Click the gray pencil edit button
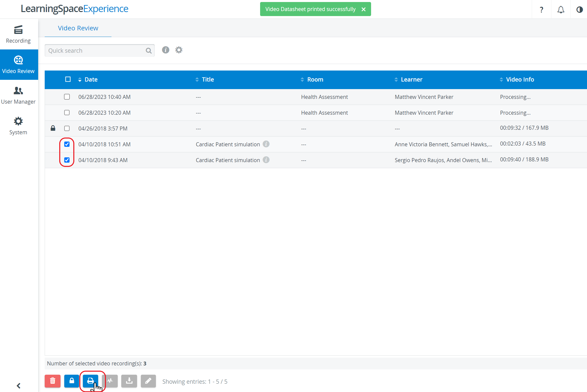 [x=148, y=381]
